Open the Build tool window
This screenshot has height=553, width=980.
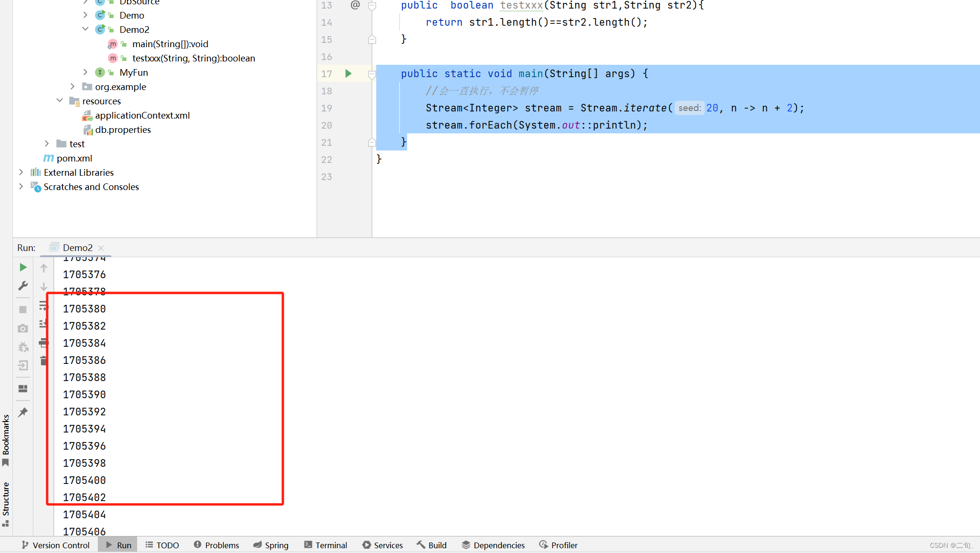click(x=432, y=545)
